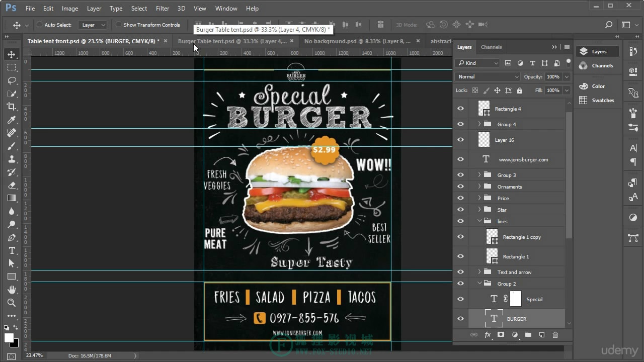644x362 pixels.
Task: Click the foreground color swatch
Action: [9, 338]
